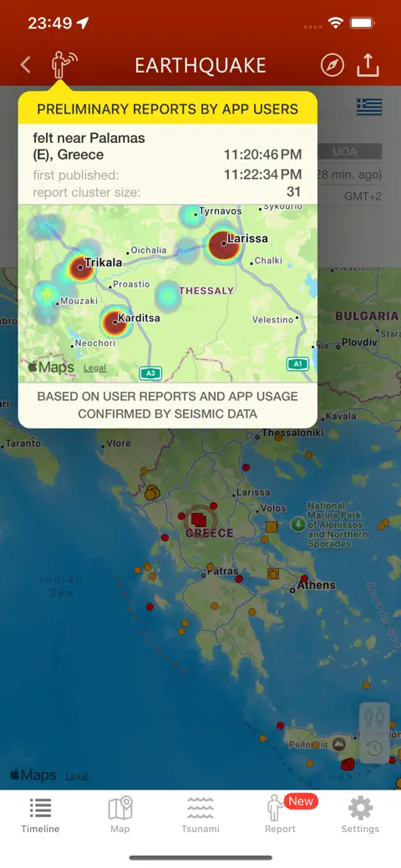Tap 'felt near Palamas (E), Greece' text
This screenshot has width=401, height=868.
(89, 146)
